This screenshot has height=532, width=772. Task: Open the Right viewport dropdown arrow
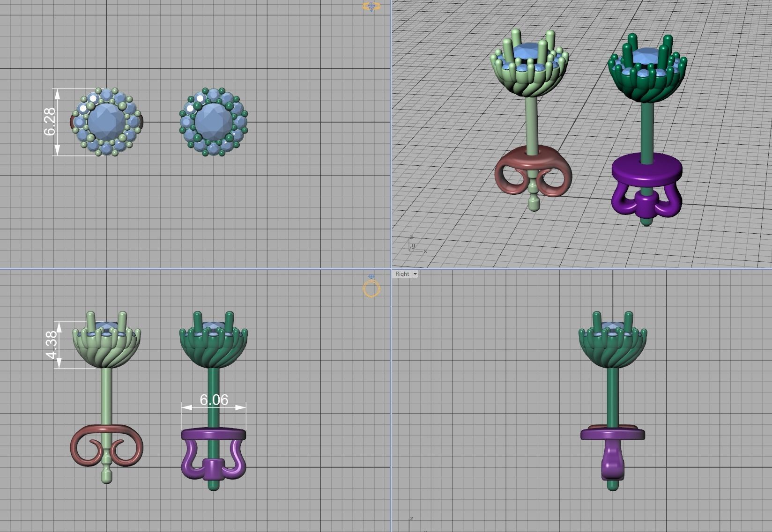415,274
